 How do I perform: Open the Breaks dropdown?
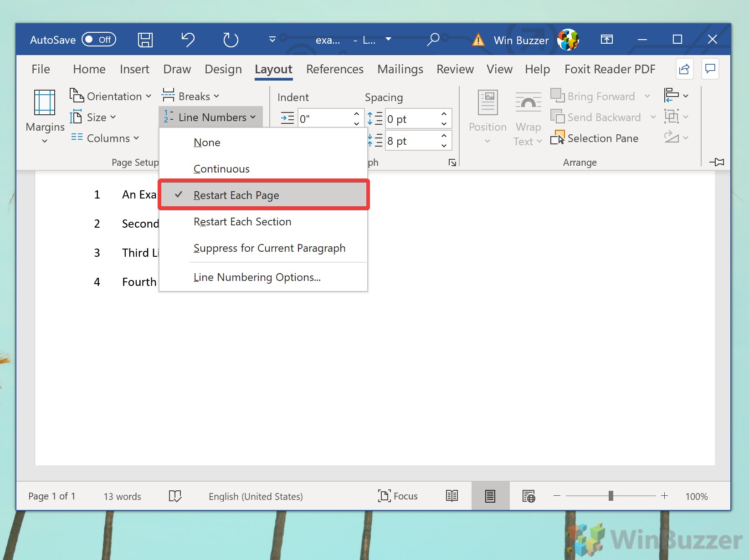point(190,96)
